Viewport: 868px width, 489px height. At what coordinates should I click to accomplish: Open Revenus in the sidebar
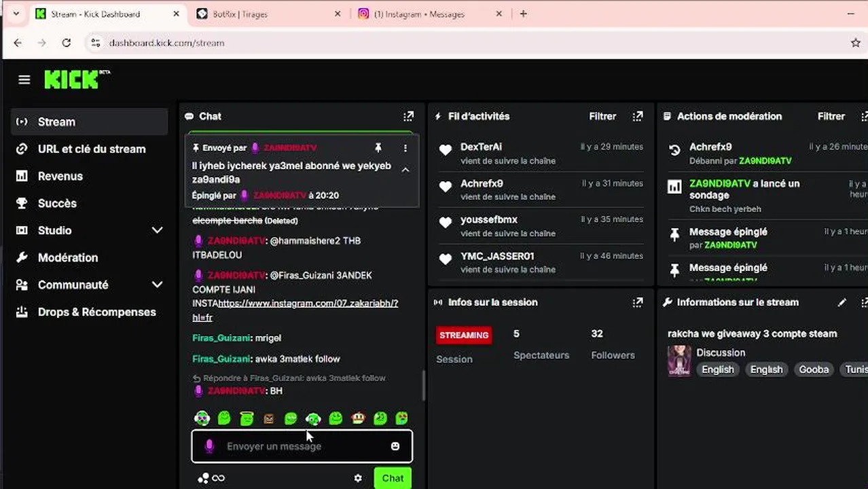click(90, 176)
